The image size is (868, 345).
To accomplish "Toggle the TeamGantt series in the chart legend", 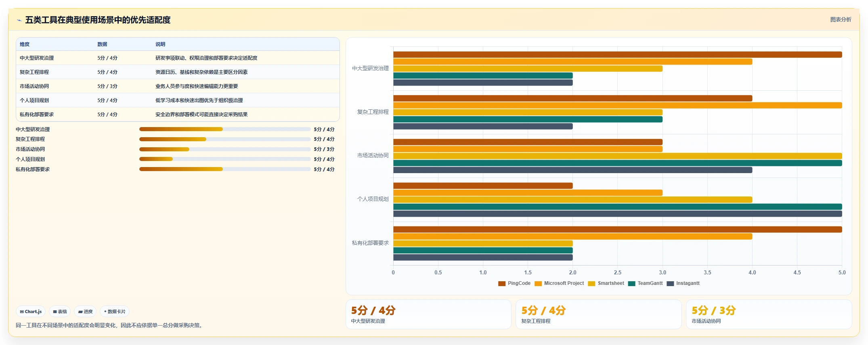I will point(645,284).
